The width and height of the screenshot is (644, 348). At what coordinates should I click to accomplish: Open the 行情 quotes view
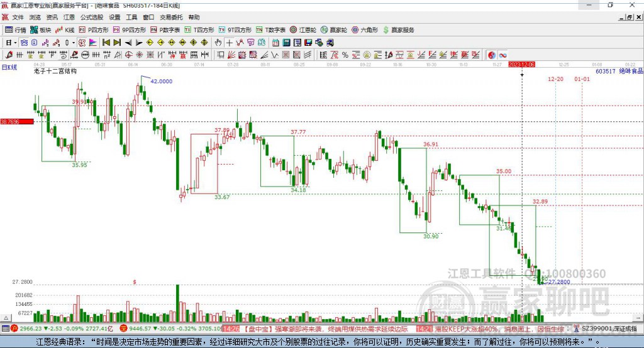click(15, 30)
